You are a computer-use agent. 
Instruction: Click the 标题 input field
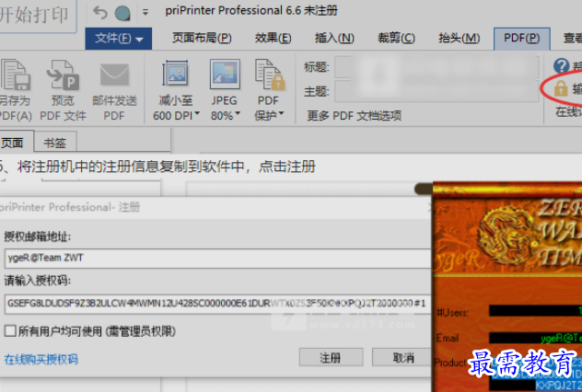click(x=436, y=67)
